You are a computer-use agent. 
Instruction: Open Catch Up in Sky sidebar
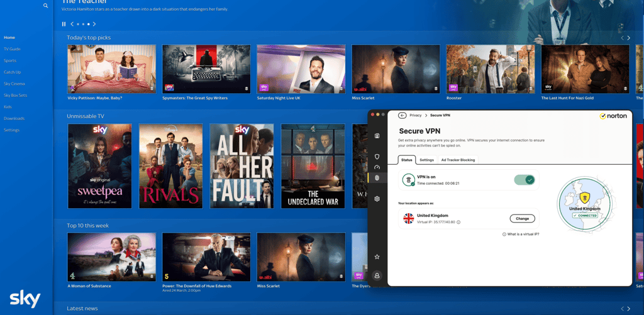13,72
